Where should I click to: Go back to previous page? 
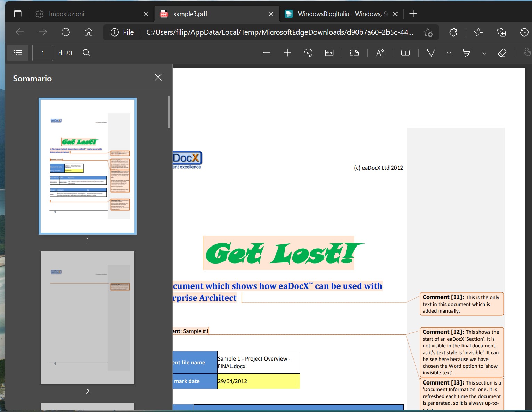[x=20, y=32]
